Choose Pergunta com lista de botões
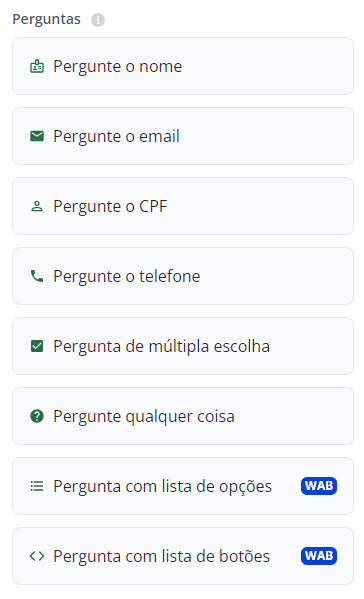This screenshot has width=364, height=599. point(183,556)
